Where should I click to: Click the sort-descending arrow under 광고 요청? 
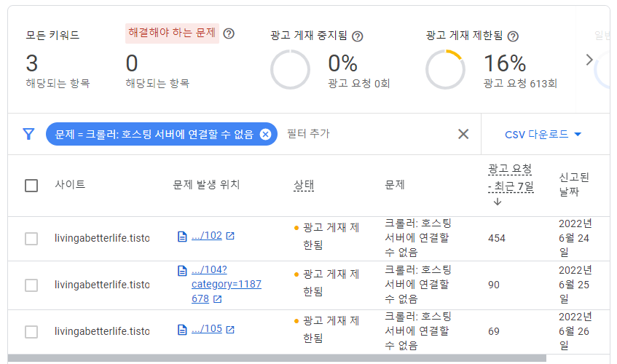click(498, 202)
